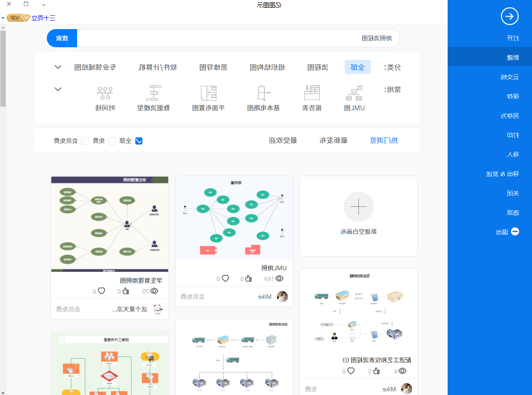
Task: Click author avatar on 学生管理用例图 card
Action: point(158,309)
